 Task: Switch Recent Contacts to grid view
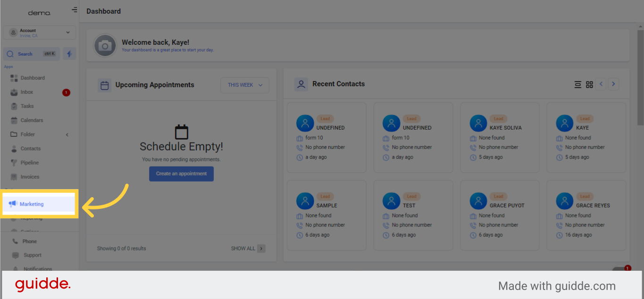click(589, 84)
